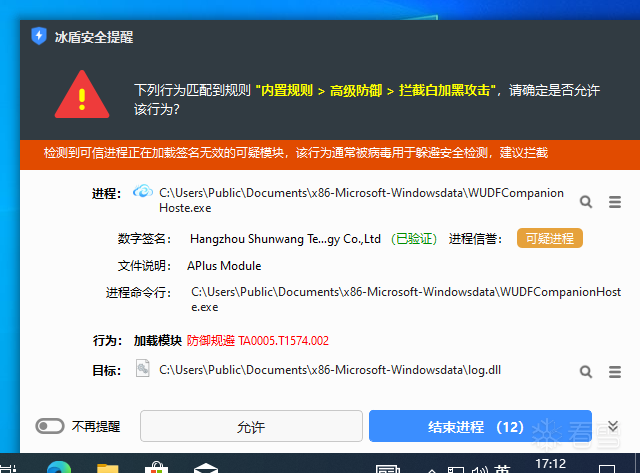Image resolution: width=640 pixels, height=473 pixels.
Task: Click the 允许 (Allow) button
Action: 251,426
